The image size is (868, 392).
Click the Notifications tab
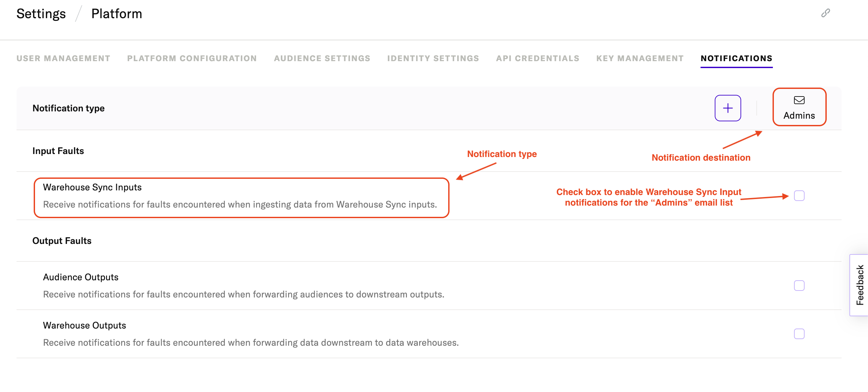[x=736, y=58]
